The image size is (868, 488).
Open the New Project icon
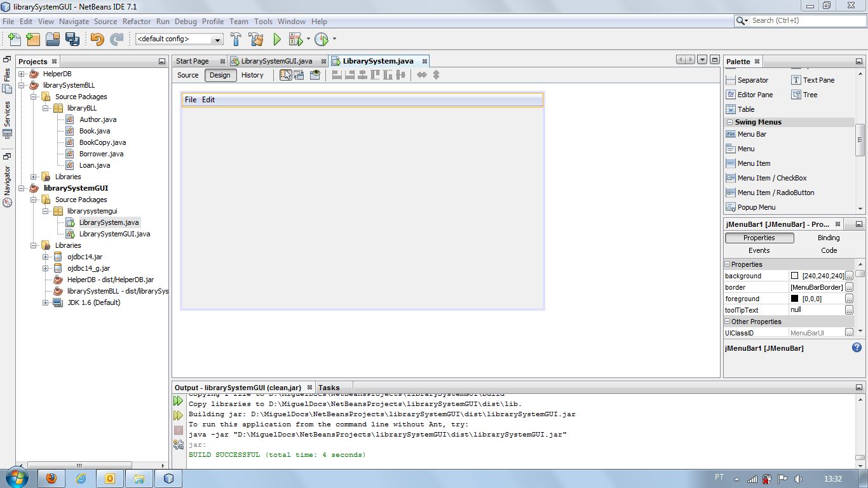coord(32,39)
